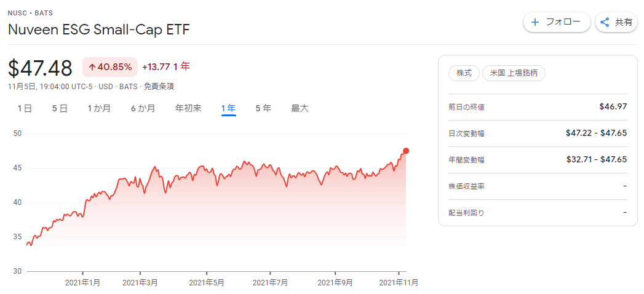The image size is (644, 294).
Task: Click the 年間変動幅 row label
Action: click(466, 160)
